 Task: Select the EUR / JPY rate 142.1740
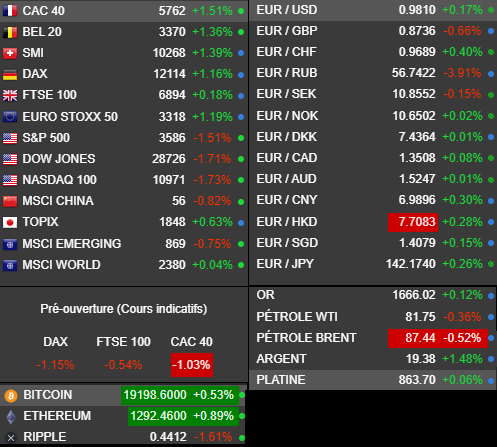point(411,264)
